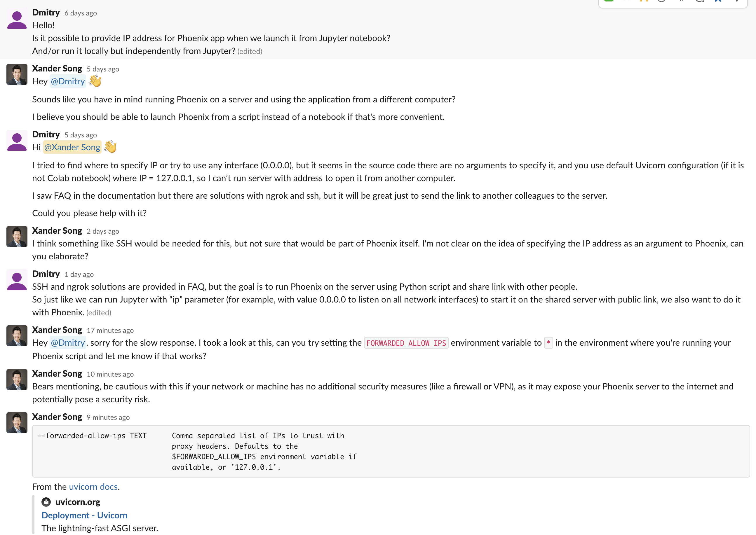The image size is (756, 535).
Task: Open the Deployment - Uvicorn link
Action: (84, 515)
